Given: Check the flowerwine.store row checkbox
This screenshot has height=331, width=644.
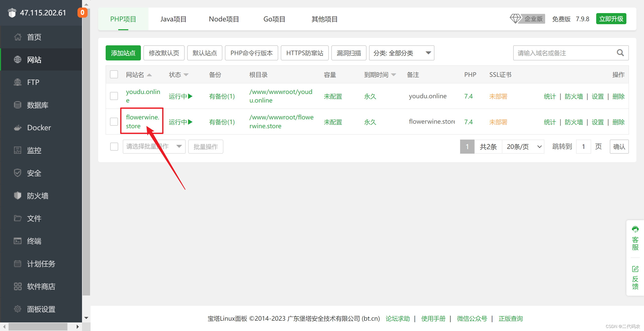Looking at the screenshot, I should (x=114, y=122).
